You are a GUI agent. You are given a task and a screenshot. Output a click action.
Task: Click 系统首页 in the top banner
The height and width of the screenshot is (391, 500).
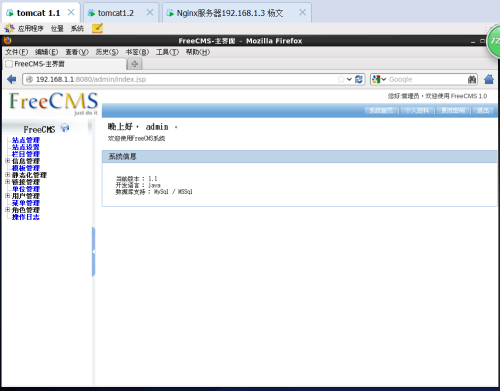[x=381, y=110]
